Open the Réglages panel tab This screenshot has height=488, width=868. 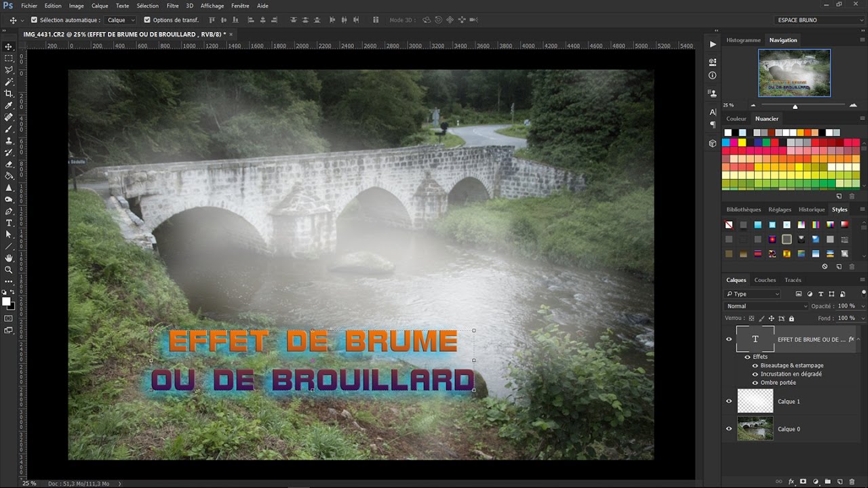779,209
